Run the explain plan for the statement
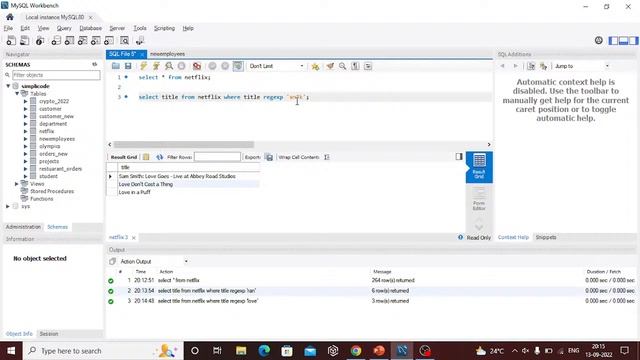The width and height of the screenshot is (640, 360). click(x=169, y=66)
